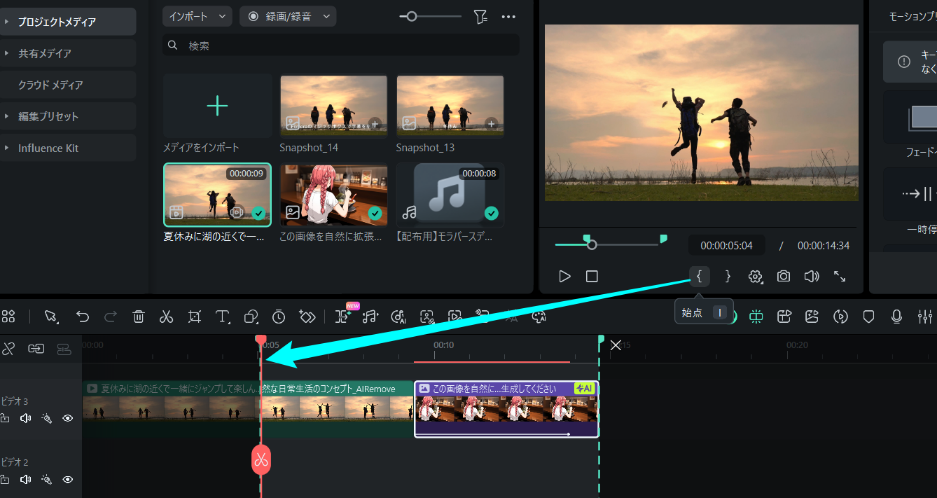Open the インポート dropdown
937x498 pixels.
coord(197,16)
